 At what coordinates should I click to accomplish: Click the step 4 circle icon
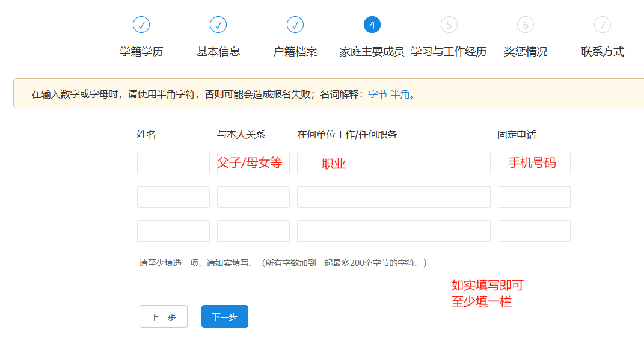372,25
